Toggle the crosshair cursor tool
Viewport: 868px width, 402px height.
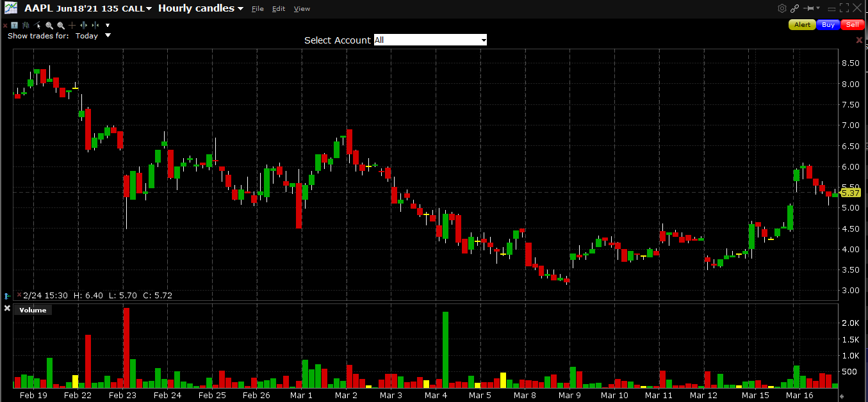pos(72,25)
